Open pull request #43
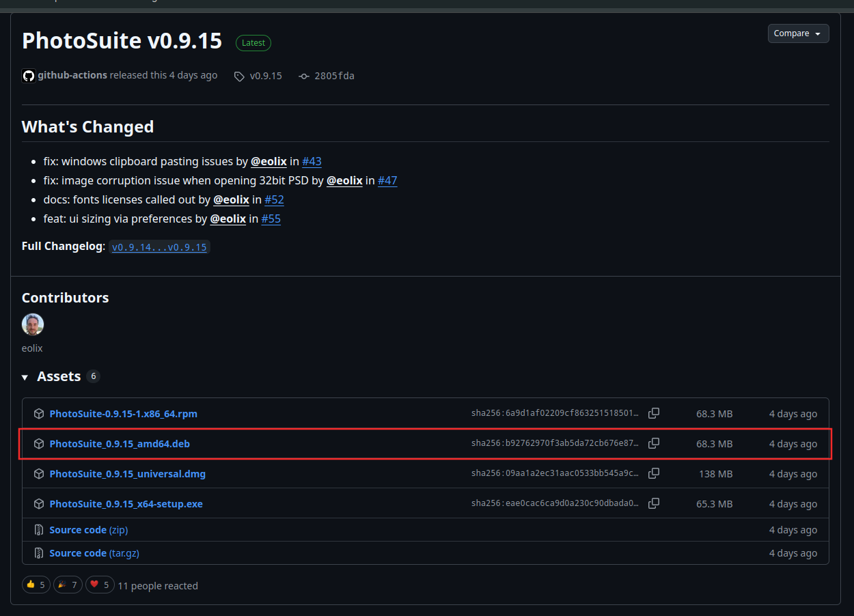854x616 pixels. tap(312, 162)
